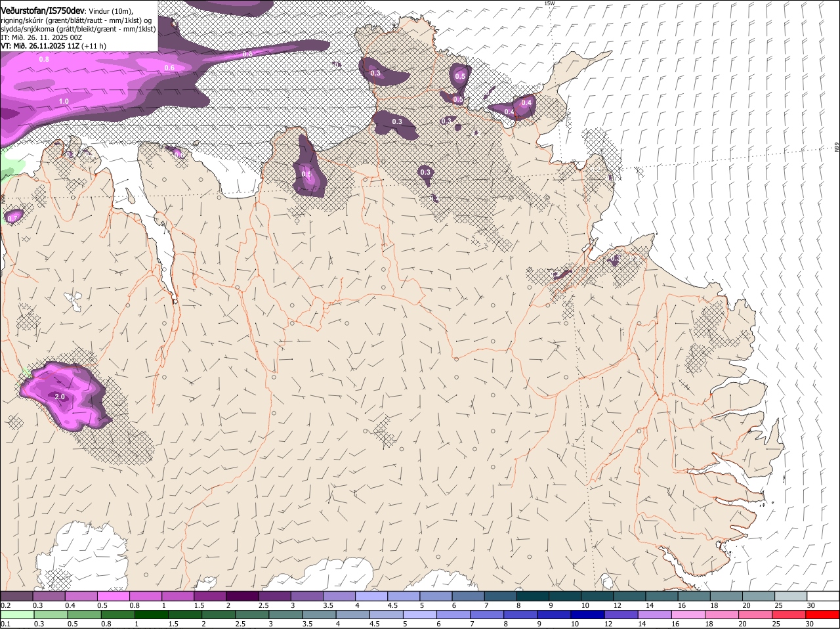This screenshot has width=840, height=629.
Task: Click the 1.0 precipitation label on the map
Action: (x=64, y=101)
